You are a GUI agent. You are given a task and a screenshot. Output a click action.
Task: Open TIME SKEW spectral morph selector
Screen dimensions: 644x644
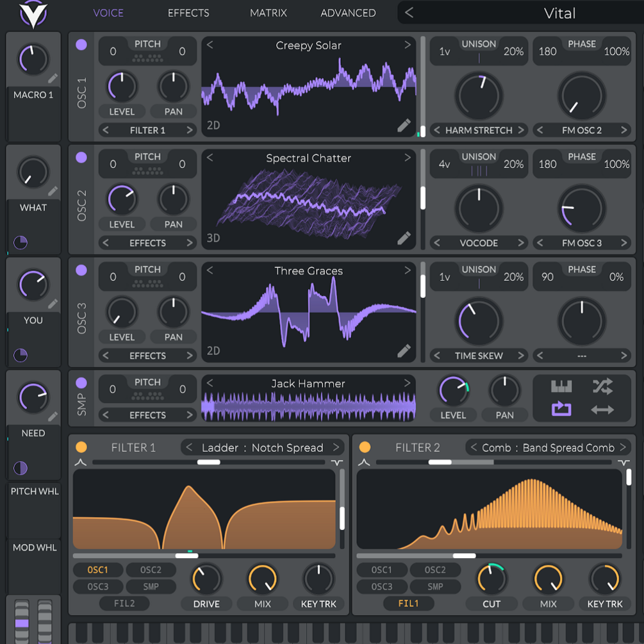pyautogui.click(x=479, y=356)
